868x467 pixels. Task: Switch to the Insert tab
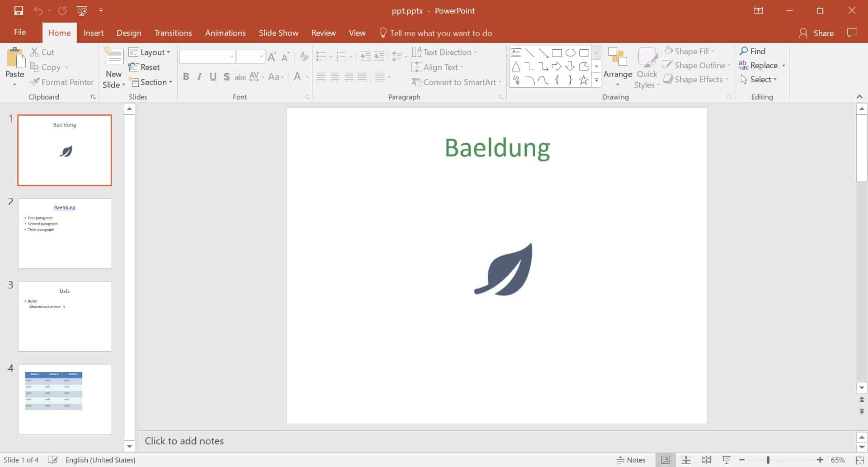[x=94, y=33]
